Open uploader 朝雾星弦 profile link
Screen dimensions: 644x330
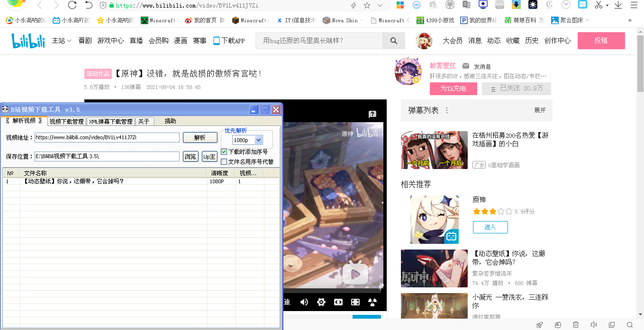pos(443,66)
